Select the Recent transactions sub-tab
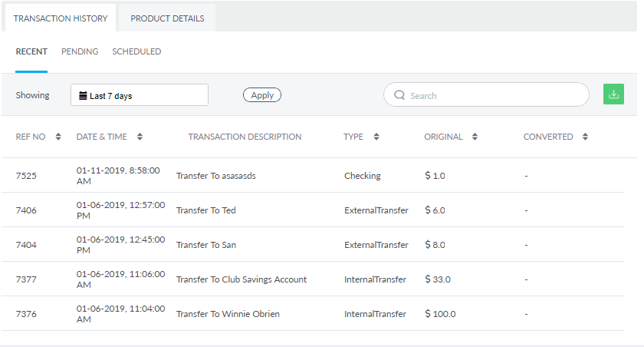This screenshot has width=644, height=347. [31, 51]
